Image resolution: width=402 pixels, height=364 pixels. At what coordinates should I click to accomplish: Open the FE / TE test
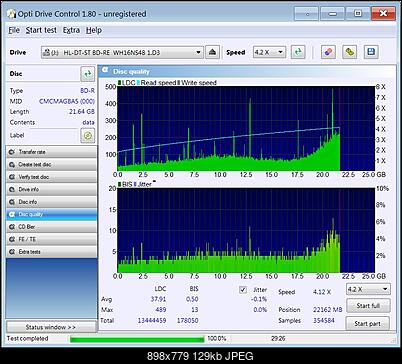51,239
